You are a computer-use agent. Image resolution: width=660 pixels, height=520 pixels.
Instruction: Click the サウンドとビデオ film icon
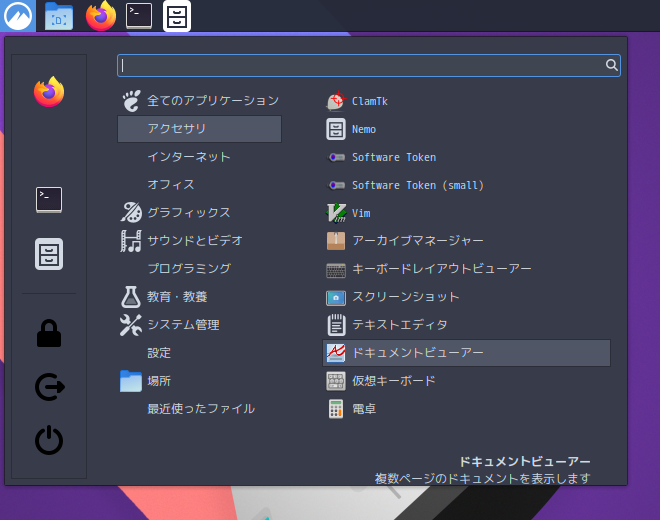click(x=131, y=240)
